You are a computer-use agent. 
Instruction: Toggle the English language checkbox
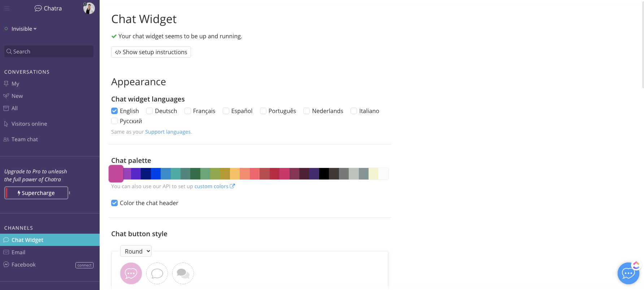(114, 111)
